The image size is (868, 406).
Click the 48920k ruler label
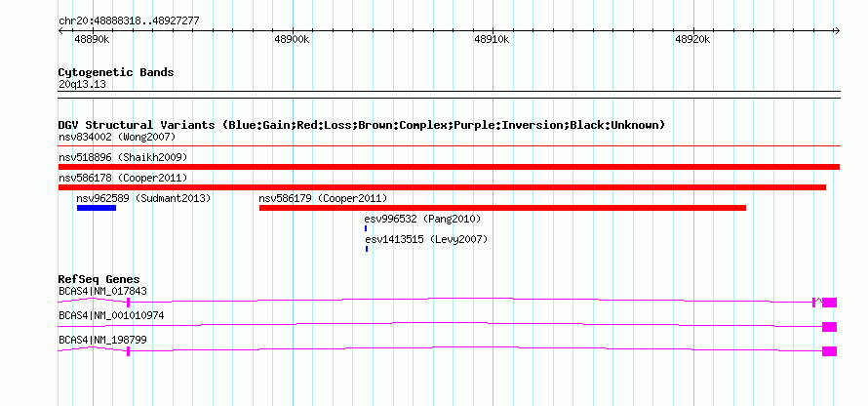692,40
